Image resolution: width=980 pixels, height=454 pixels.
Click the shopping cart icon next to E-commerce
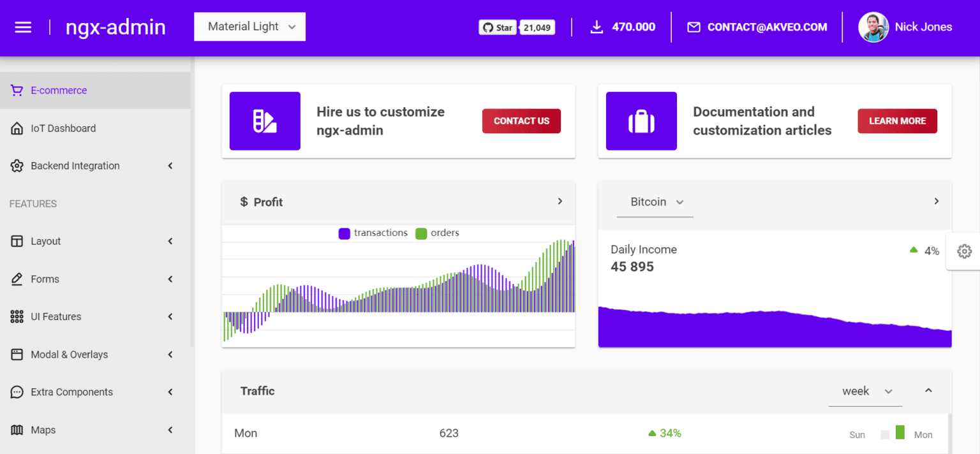(x=16, y=91)
